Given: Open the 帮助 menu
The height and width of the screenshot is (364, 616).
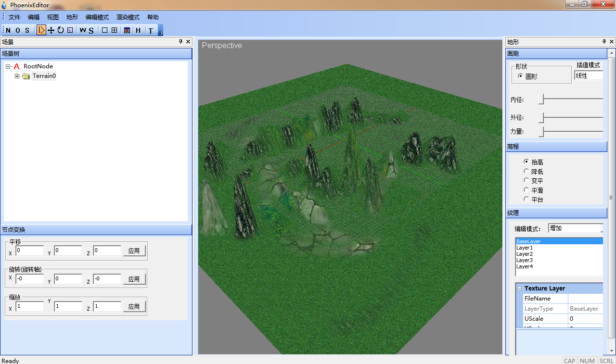Looking at the screenshot, I should click(153, 17).
